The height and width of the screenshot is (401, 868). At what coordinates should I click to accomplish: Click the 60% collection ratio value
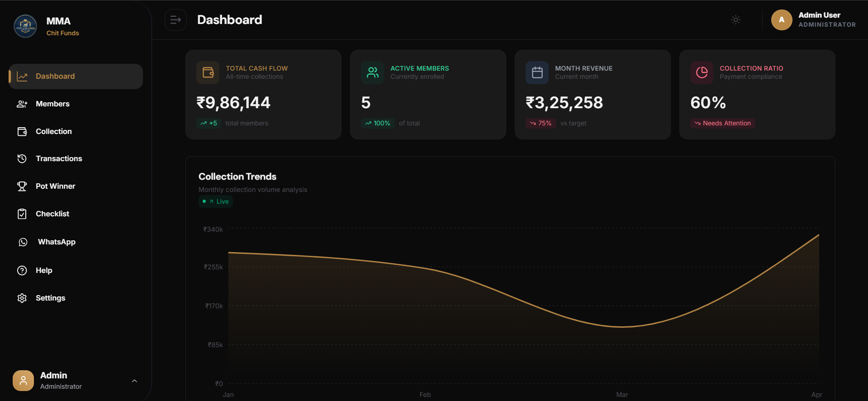pyautogui.click(x=708, y=103)
